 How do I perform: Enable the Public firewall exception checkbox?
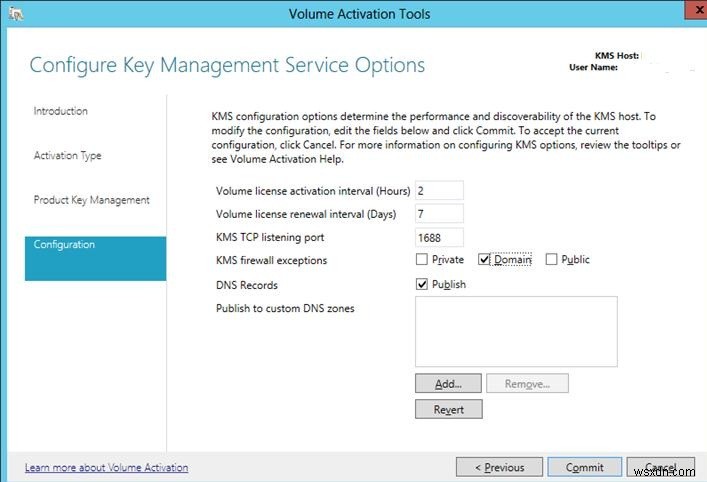pos(551,259)
